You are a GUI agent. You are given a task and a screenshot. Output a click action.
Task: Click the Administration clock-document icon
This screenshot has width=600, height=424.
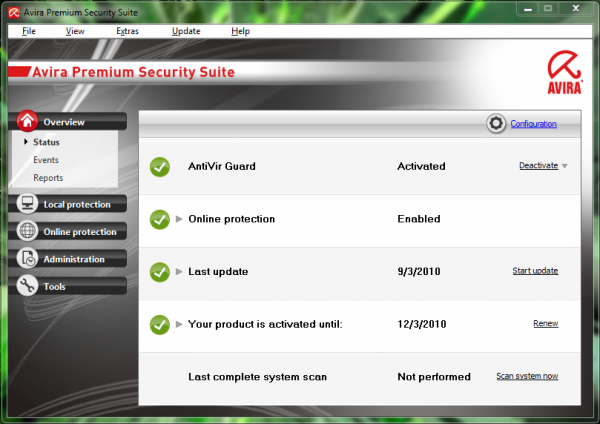(27, 258)
